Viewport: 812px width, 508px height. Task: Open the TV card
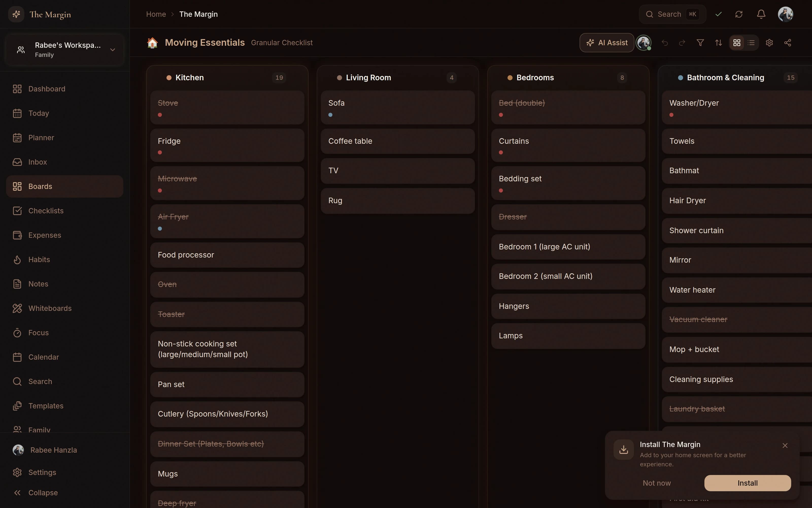click(398, 171)
